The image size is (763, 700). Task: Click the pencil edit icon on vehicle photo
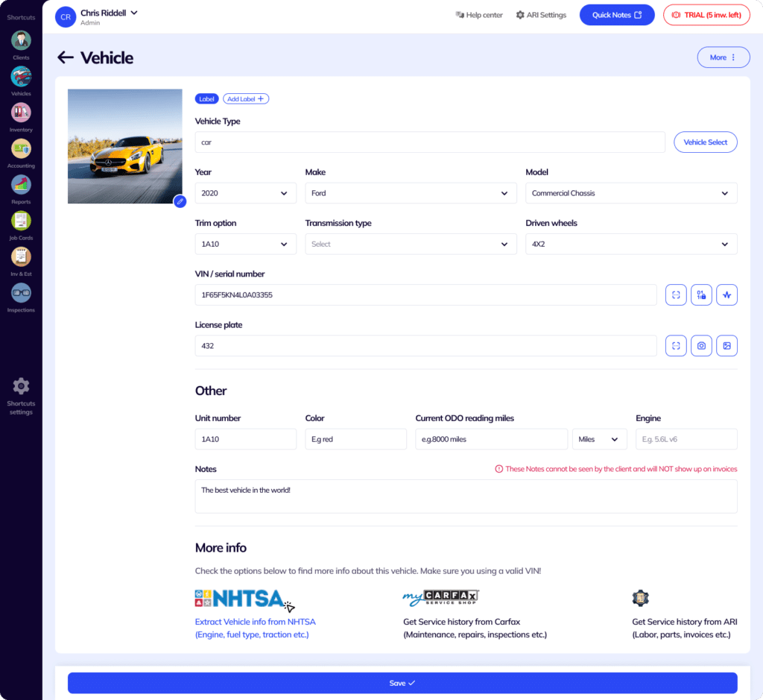(180, 201)
